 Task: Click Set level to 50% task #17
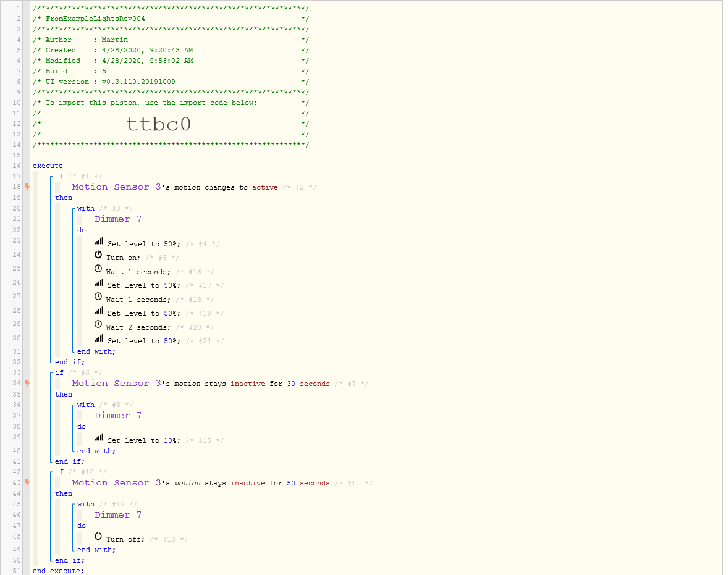pos(144,286)
